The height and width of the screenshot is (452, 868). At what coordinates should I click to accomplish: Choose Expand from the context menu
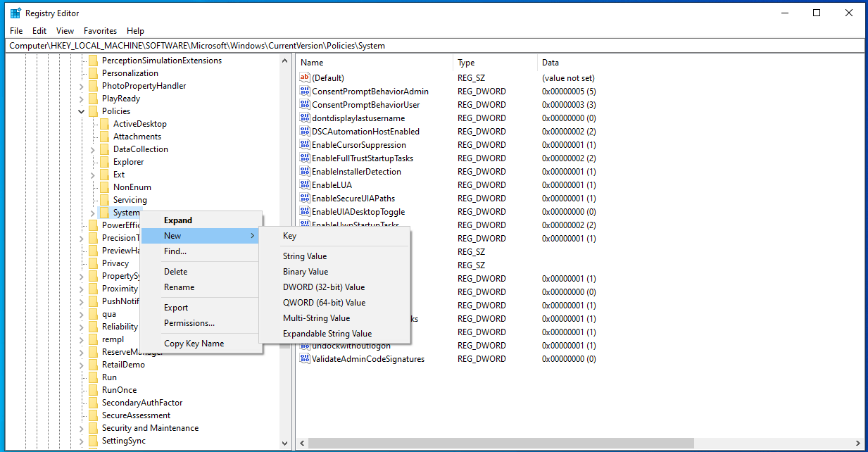[201, 220]
